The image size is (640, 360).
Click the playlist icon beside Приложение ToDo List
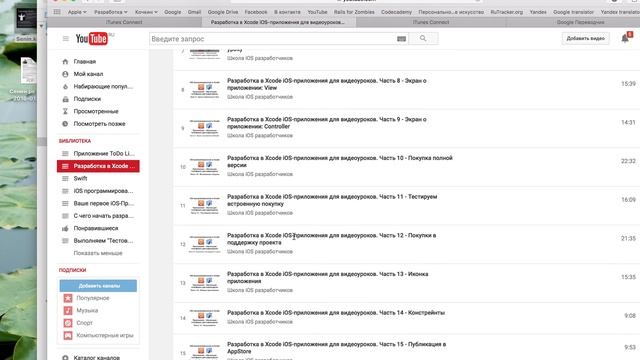coord(65,153)
